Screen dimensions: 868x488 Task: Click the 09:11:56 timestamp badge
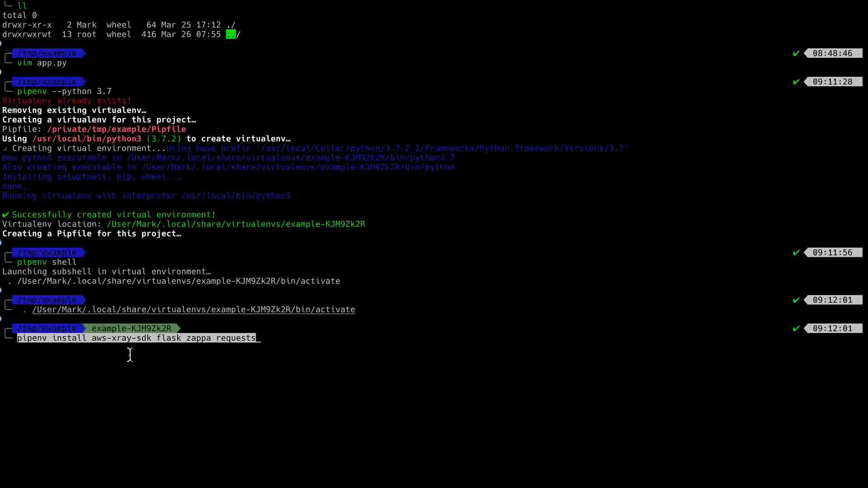pyautogui.click(x=832, y=253)
